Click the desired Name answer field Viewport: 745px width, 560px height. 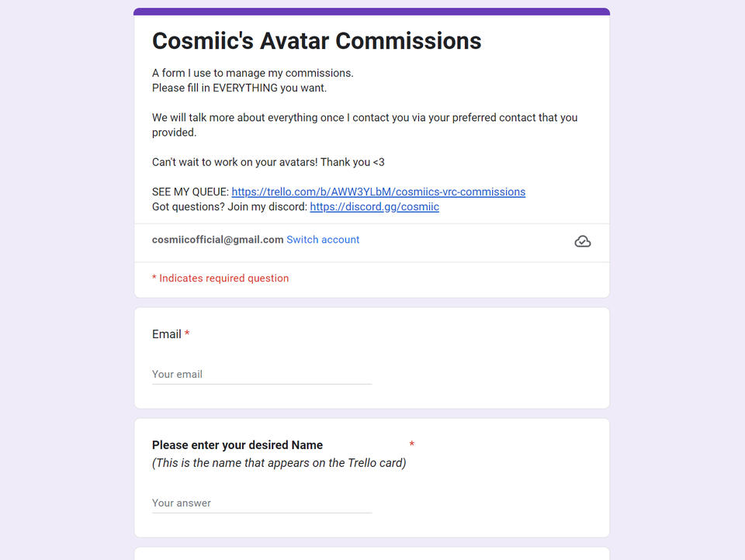tap(262, 503)
